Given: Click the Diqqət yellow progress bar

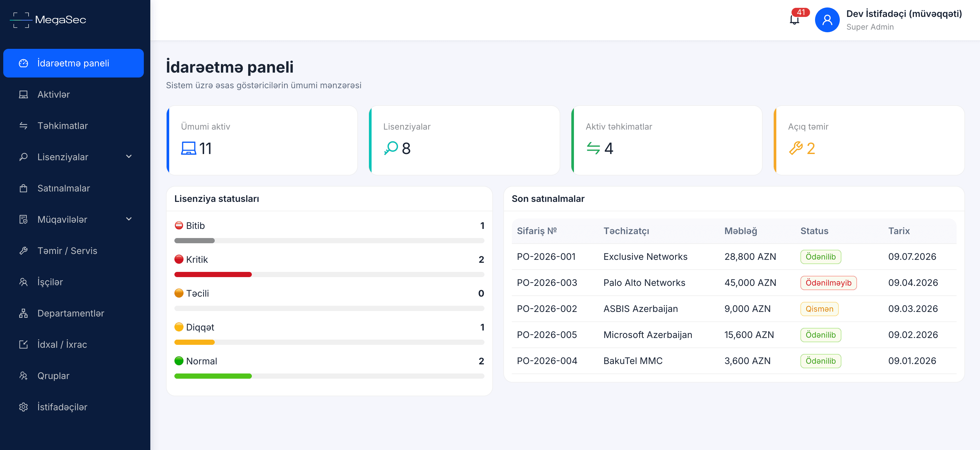Looking at the screenshot, I should pyautogui.click(x=194, y=342).
